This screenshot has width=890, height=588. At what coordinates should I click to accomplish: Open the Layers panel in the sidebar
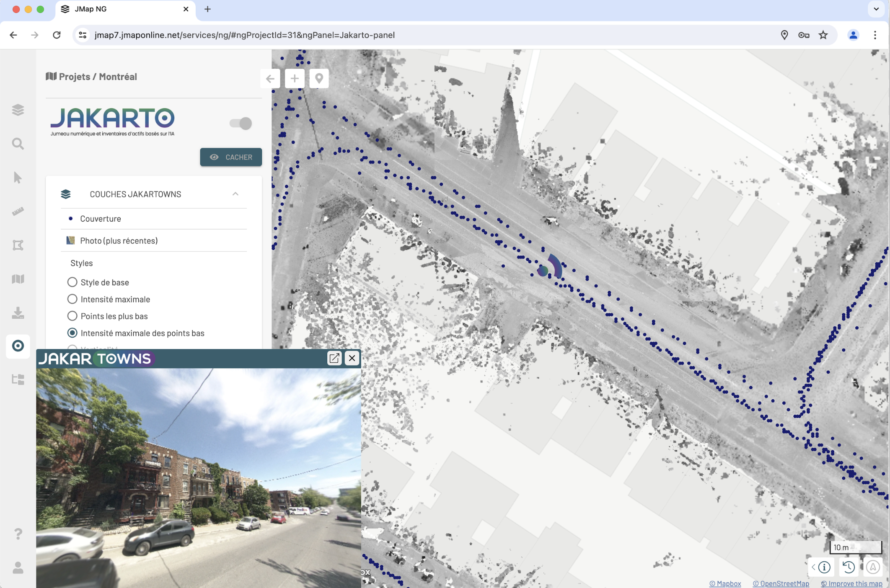click(18, 110)
